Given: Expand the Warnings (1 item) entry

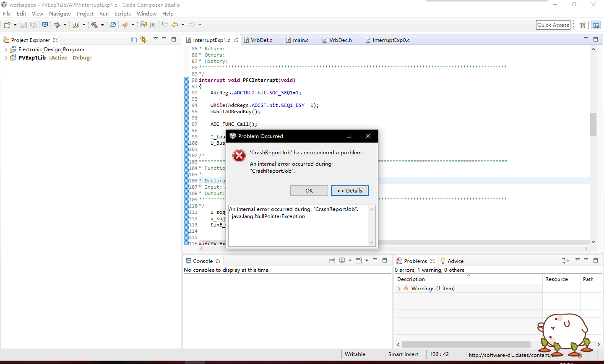Looking at the screenshot, I should [399, 289].
